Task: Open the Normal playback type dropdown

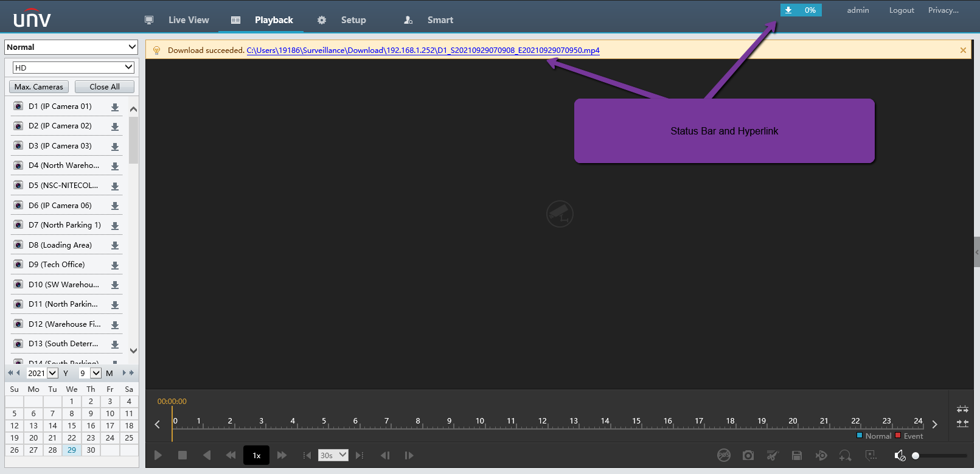Action: [x=72, y=47]
